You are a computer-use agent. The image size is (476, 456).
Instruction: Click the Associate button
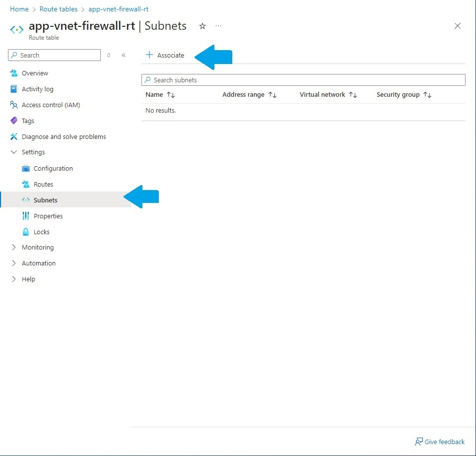pyautogui.click(x=165, y=55)
